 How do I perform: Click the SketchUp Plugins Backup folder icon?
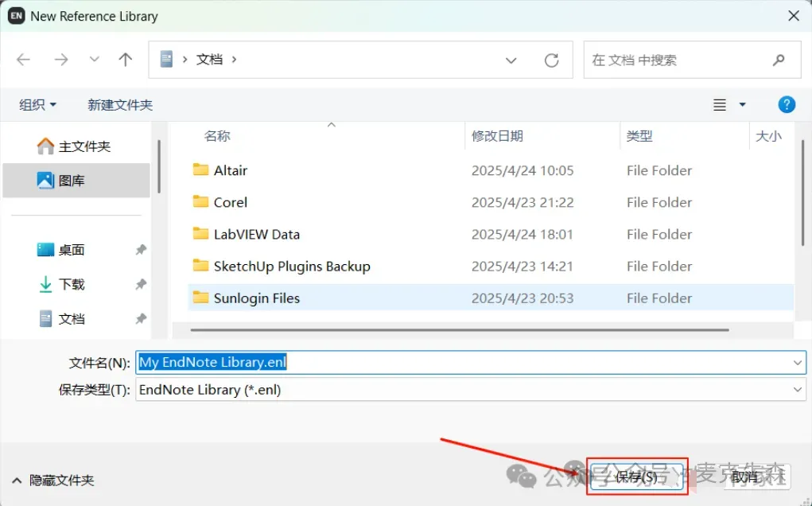[200, 266]
